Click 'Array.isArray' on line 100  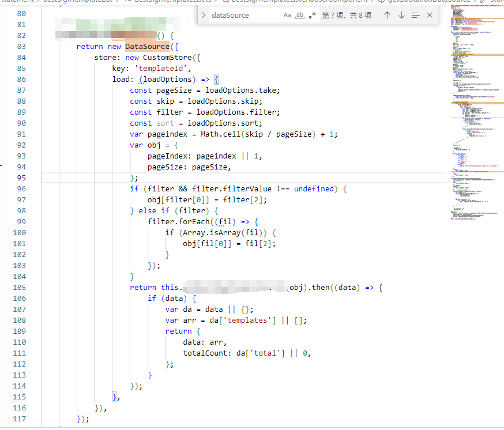click(212, 233)
